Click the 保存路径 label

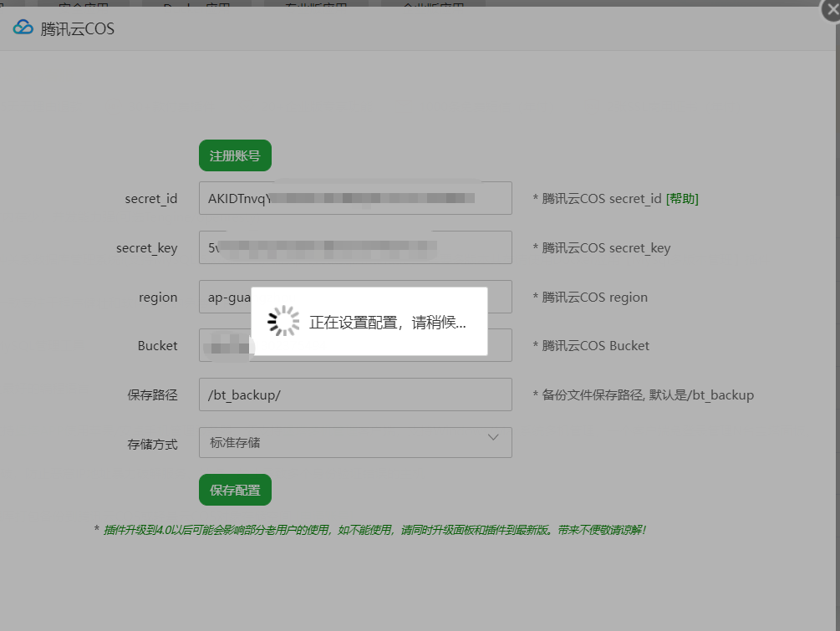(x=152, y=395)
